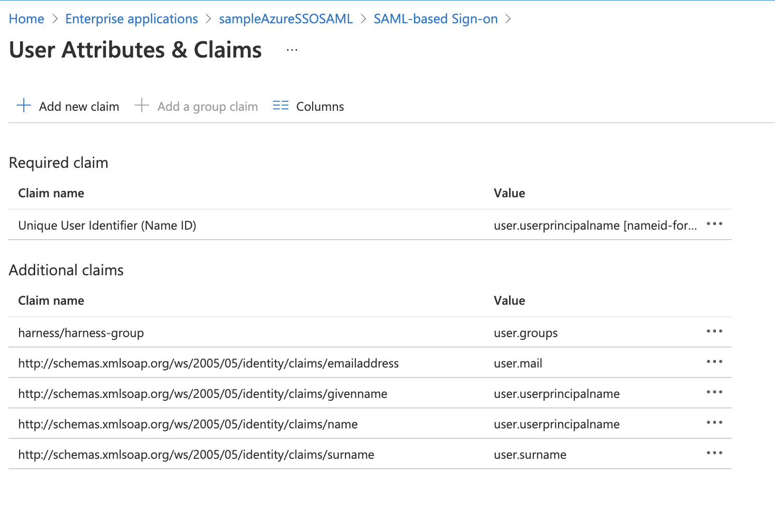Click the plus icon for Add new claim
The image size is (775, 532).
24,106
